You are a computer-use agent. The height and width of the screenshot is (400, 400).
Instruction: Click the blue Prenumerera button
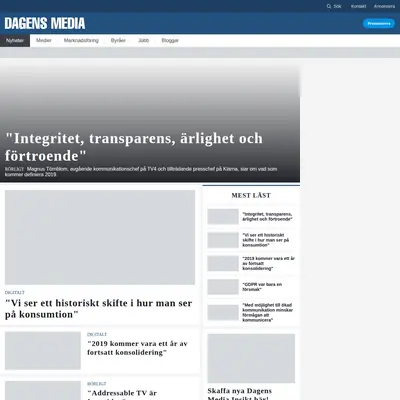pos(379,24)
